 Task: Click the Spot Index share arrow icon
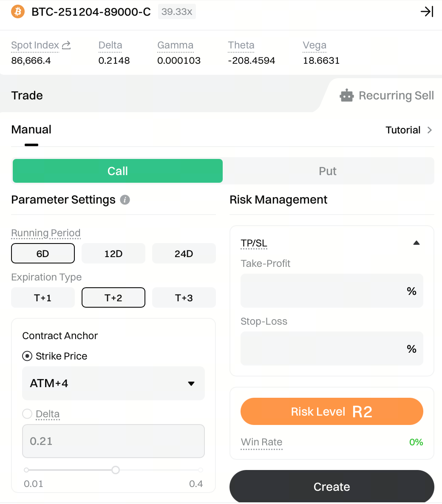pyautogui.click(x=66, y=45)
